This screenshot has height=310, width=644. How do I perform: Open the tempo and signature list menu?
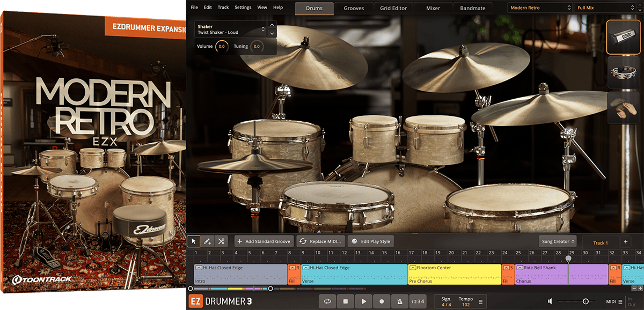[x=480, y=301]
